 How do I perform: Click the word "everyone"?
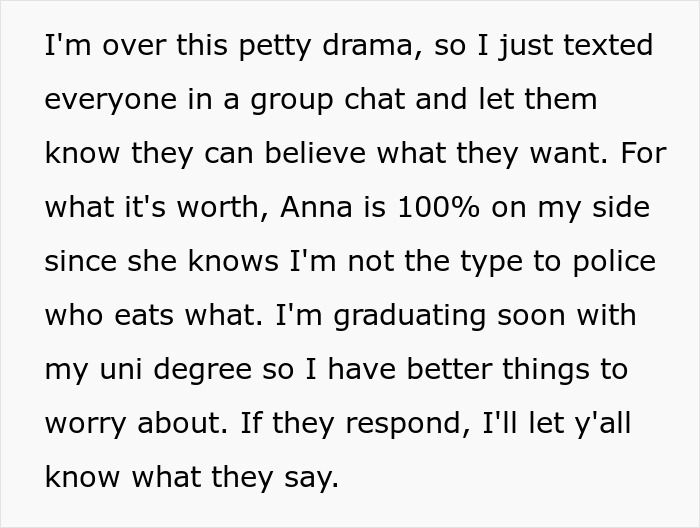click(110, 100)
